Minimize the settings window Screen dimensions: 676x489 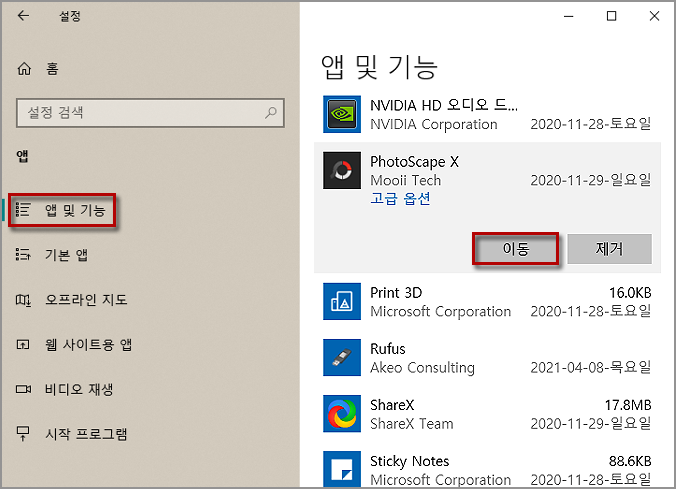[569, 16]
